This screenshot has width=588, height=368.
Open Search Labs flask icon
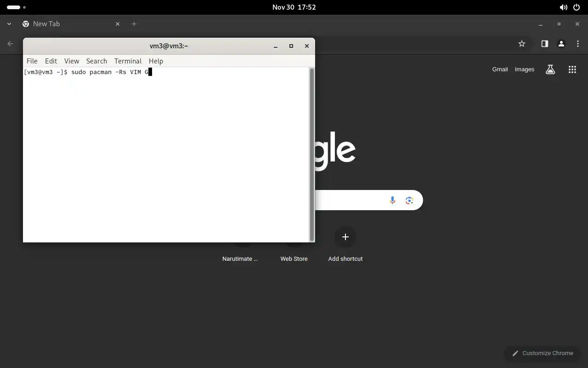point(550,69)
